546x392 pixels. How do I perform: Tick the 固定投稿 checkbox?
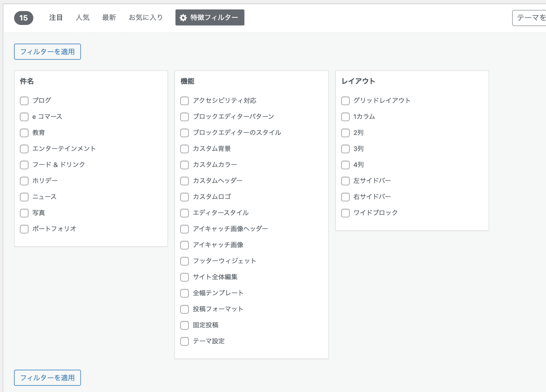(x=184, y=325)
